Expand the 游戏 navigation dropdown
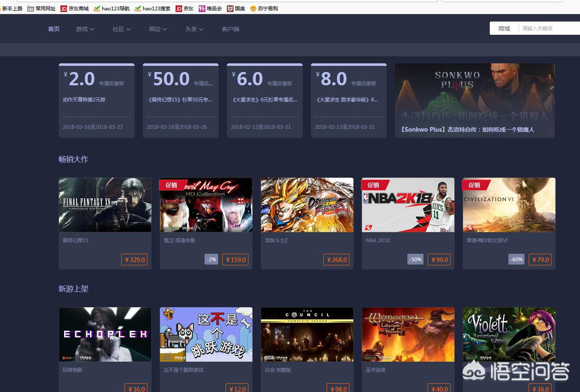580x392 pixels. point(85,29)
